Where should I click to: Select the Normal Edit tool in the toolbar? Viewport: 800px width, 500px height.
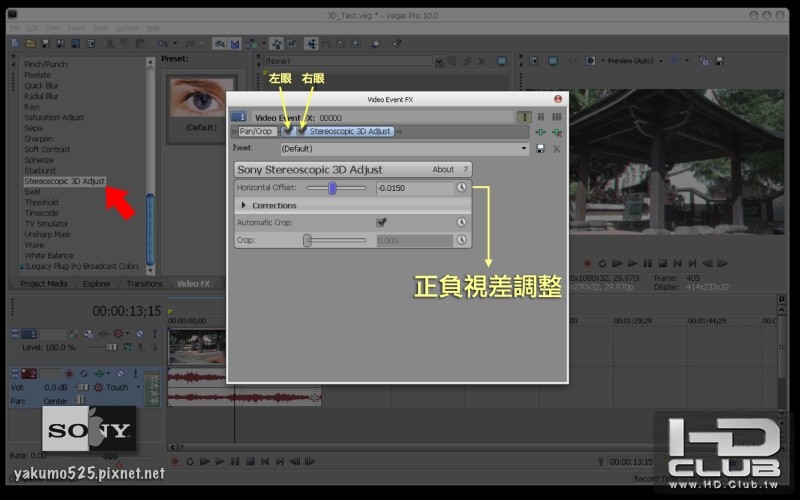311,44
